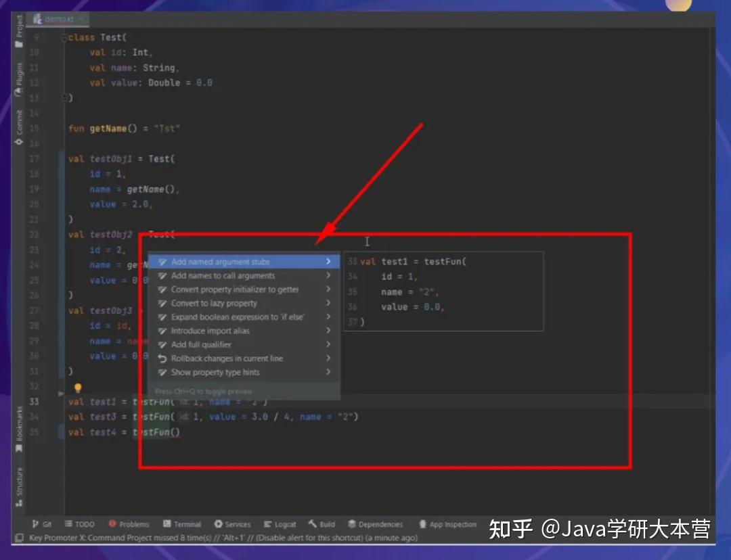Close the demo.kt tab
The height and width of the screenshot is (560, 731).
81,18
